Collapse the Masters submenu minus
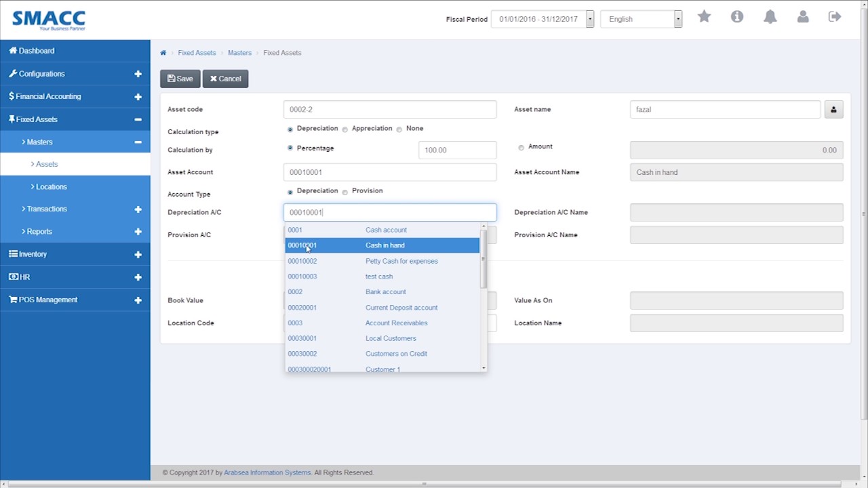 138,142
